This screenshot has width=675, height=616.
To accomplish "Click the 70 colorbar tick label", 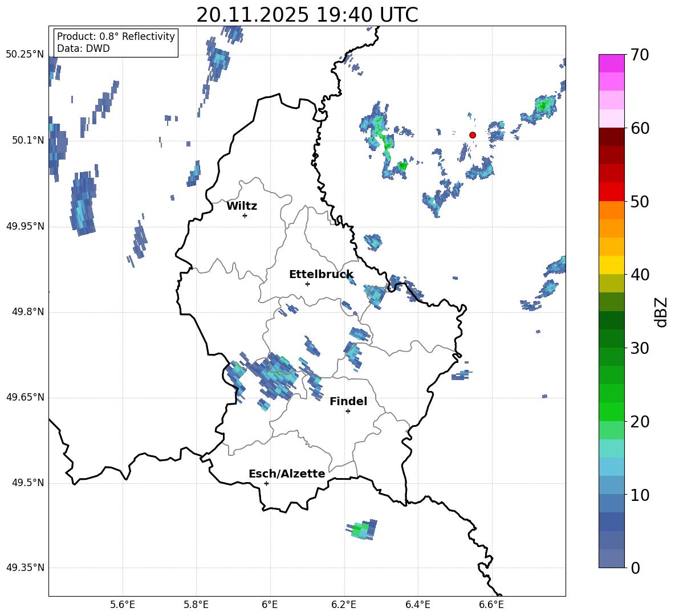I will (639, 55).
